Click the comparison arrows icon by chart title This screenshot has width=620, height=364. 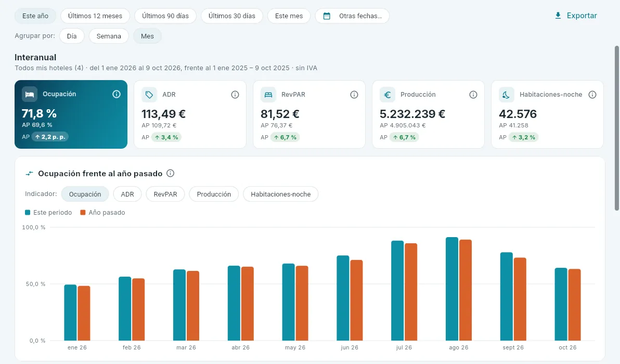point(29,174)
